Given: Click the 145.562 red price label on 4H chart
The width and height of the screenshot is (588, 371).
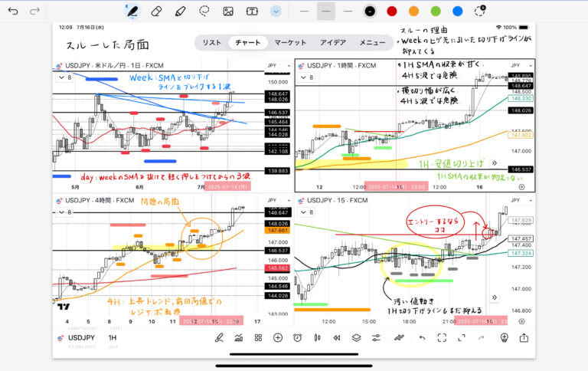Looking at the screenshot, I should (277, 268).
